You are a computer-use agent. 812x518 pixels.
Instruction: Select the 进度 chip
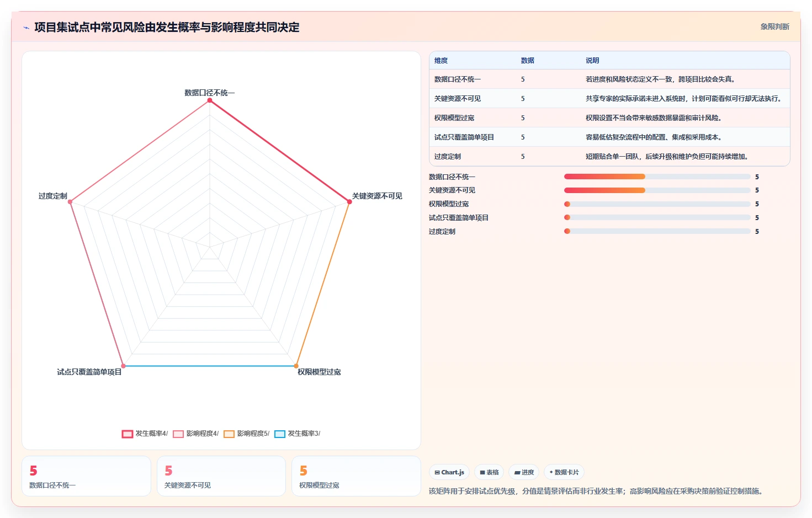click(524, 472)
